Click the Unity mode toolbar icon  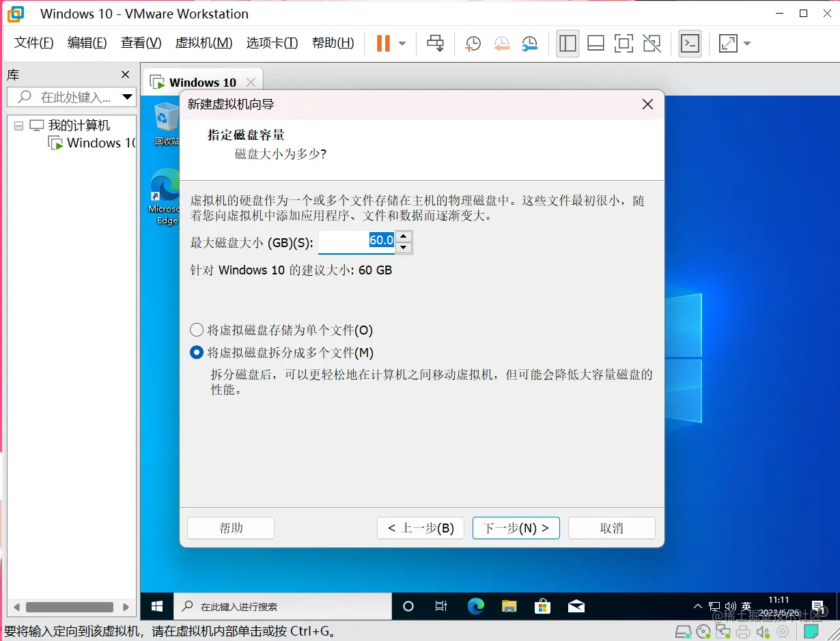652,44
